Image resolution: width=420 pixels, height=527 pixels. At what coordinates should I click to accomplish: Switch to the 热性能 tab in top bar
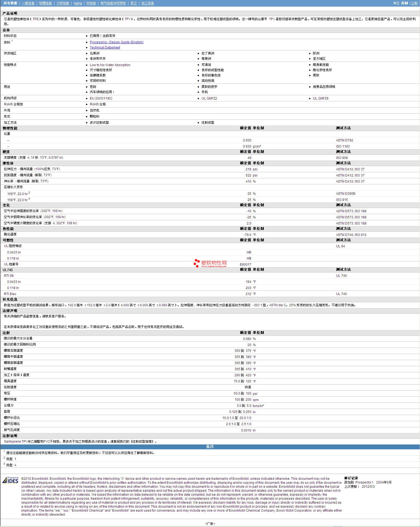click(x=91, y=3)
